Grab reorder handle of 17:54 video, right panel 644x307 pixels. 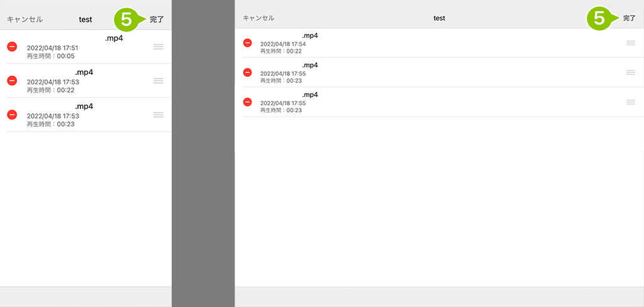pyautogui.click(x=630, y=43)
